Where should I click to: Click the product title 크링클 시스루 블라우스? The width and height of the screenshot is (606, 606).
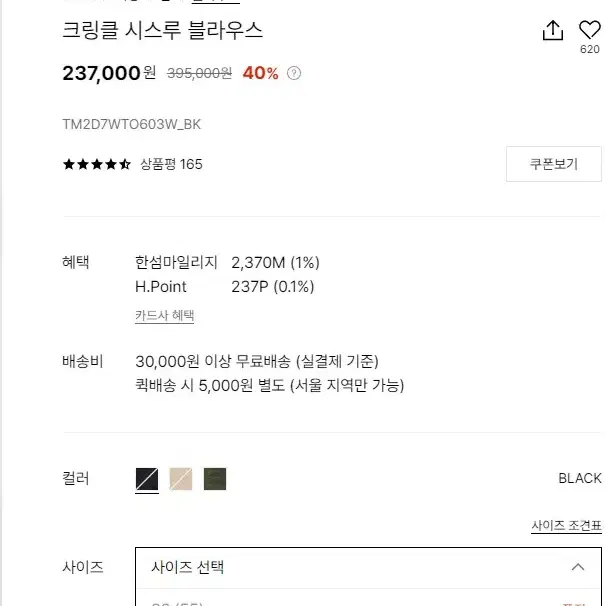click(x=162, y=30)
